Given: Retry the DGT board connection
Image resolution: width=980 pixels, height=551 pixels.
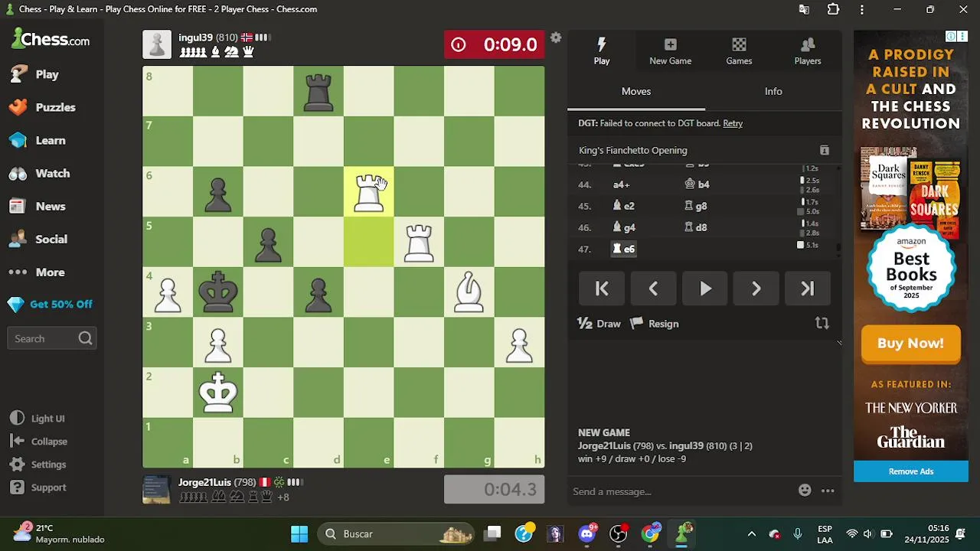Looking at the screenshot, I should point(733,123).
